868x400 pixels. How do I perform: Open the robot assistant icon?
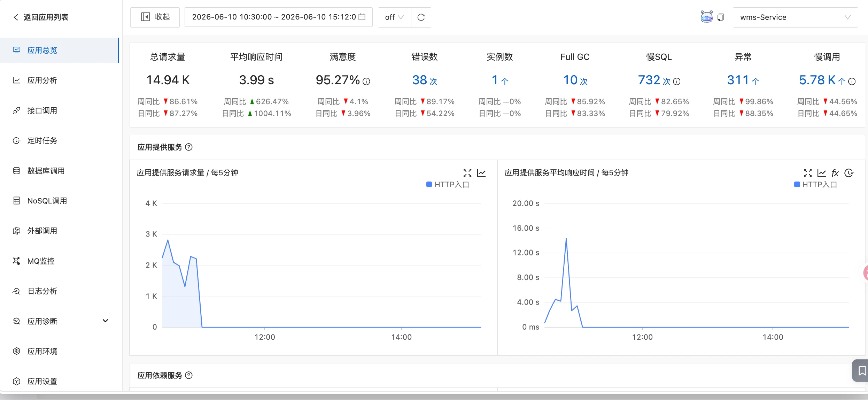[x=706, y=17]
